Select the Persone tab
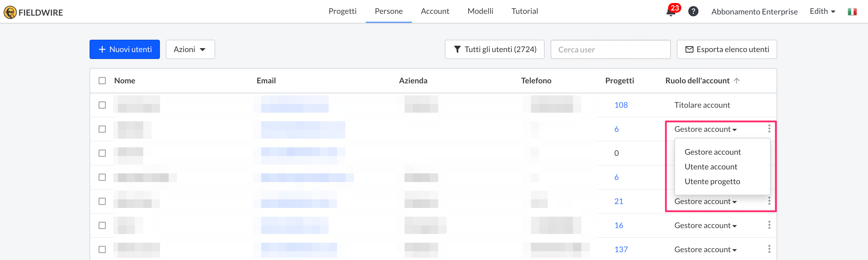The width and height of the screenshot is (868, 260). (x=389, y=11)
